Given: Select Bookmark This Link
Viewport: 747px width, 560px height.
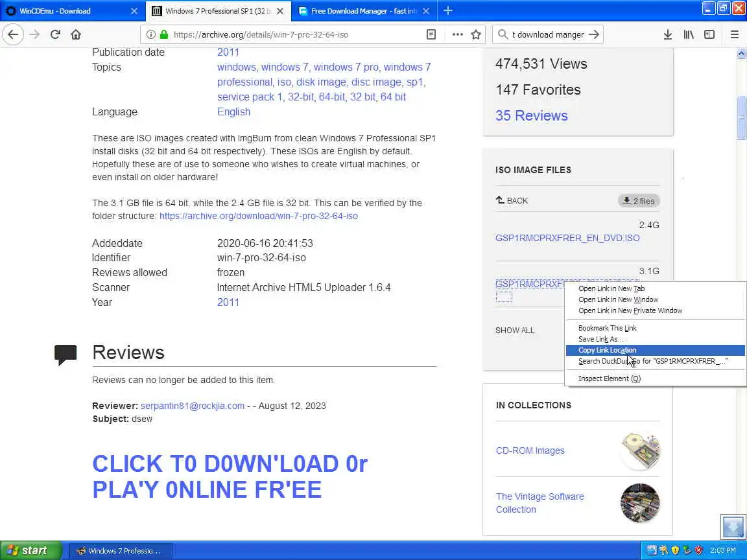Looking at the screenshot, I should (x=655, y=328).
